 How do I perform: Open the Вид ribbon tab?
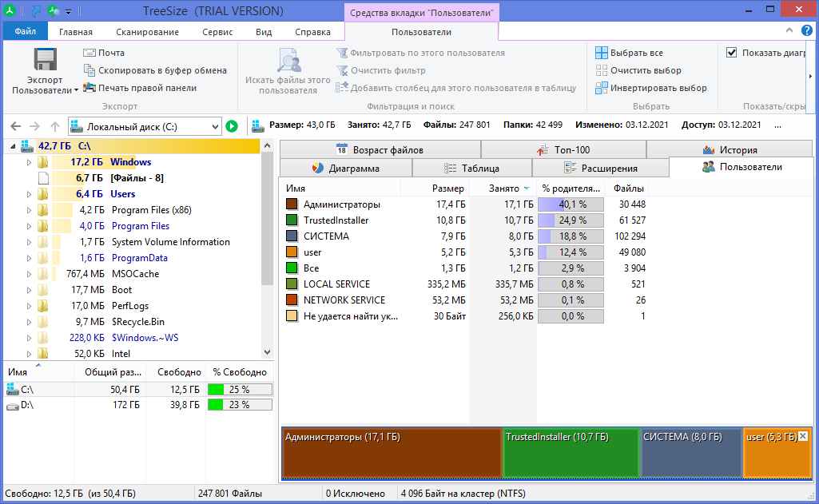coord(264,32)
